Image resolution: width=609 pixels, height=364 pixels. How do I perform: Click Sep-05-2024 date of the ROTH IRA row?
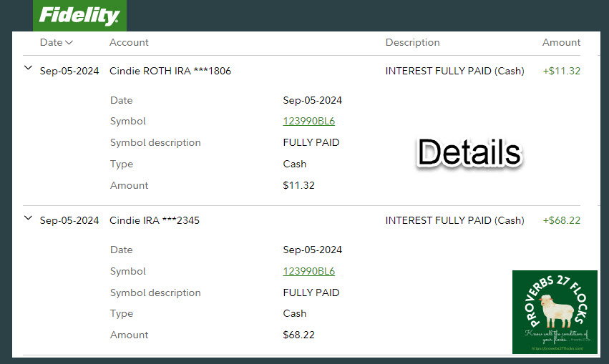(69, 72)
